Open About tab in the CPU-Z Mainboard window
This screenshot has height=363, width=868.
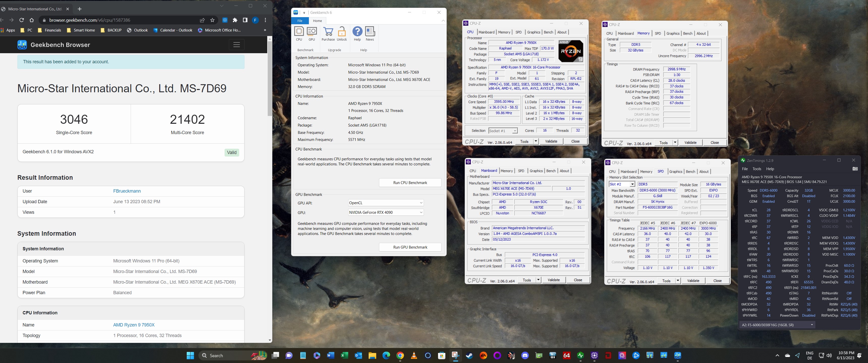(564, 171)
